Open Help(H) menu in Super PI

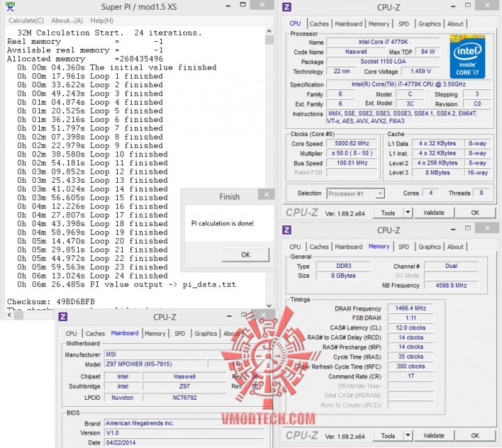102,20
